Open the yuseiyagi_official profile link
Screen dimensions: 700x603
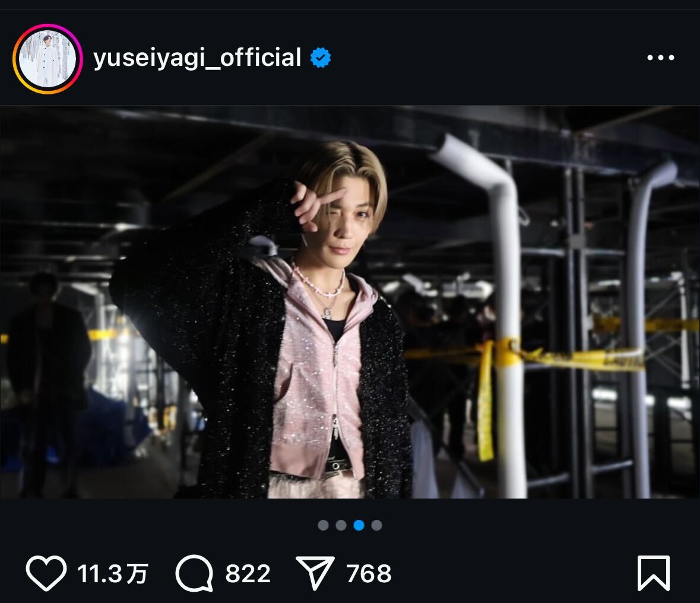[197, 58]
